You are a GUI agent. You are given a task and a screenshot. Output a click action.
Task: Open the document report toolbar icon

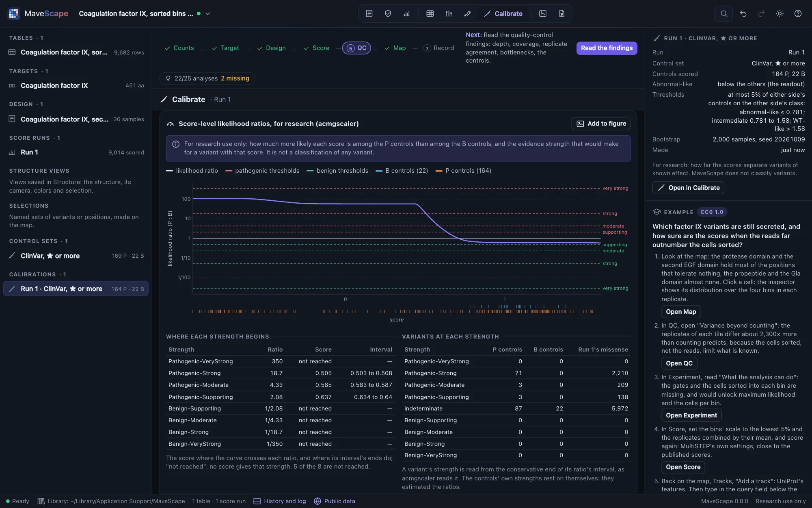[x=561, y=13]
